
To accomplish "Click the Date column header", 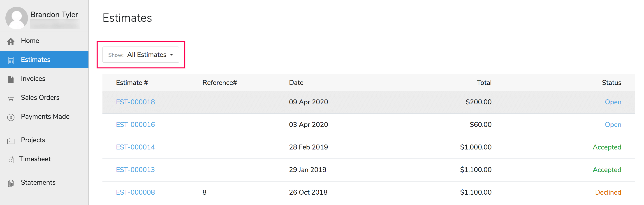I will tap(296, 83).
